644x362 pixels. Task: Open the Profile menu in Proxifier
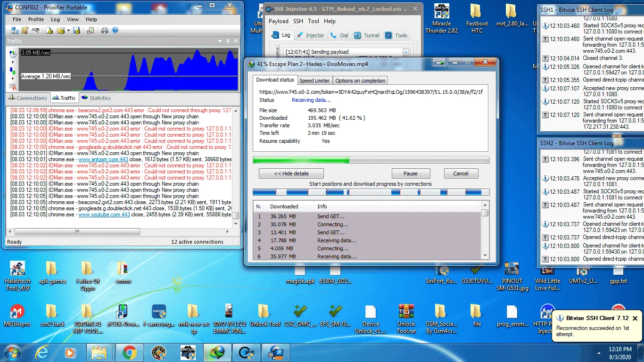[36, 19]
